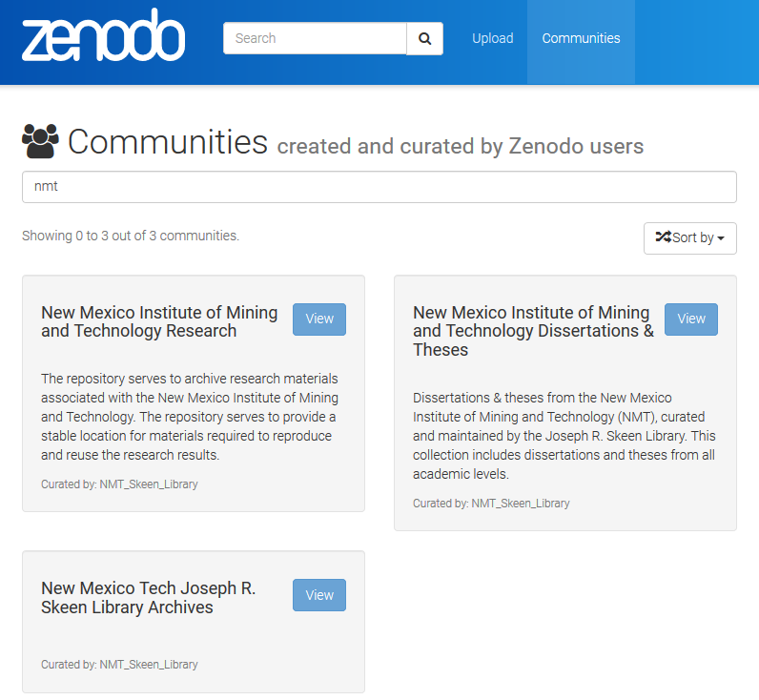
Task: Focus the top header search field
Action: (315, 38)
